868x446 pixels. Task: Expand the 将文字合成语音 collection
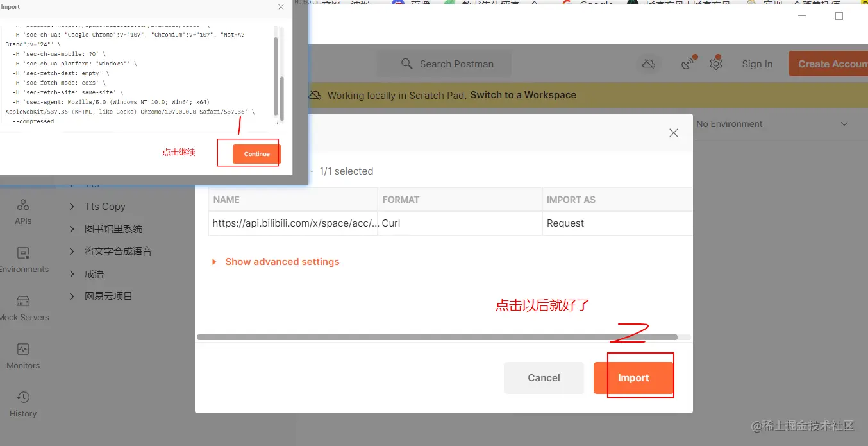click(72, 252)
